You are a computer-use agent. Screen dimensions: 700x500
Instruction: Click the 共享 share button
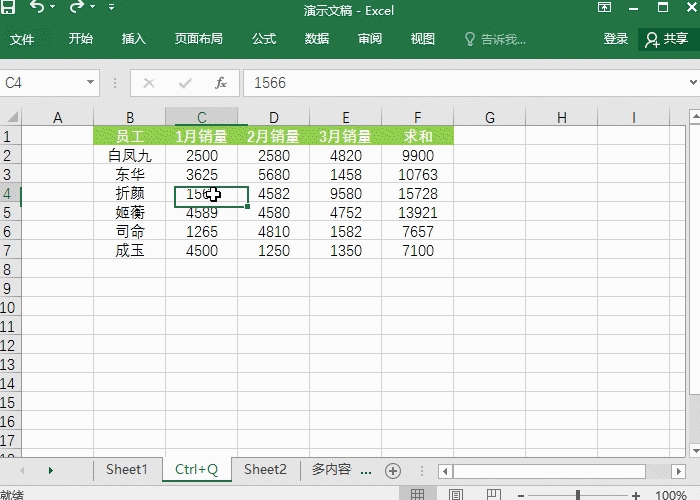tap(667, 39)
